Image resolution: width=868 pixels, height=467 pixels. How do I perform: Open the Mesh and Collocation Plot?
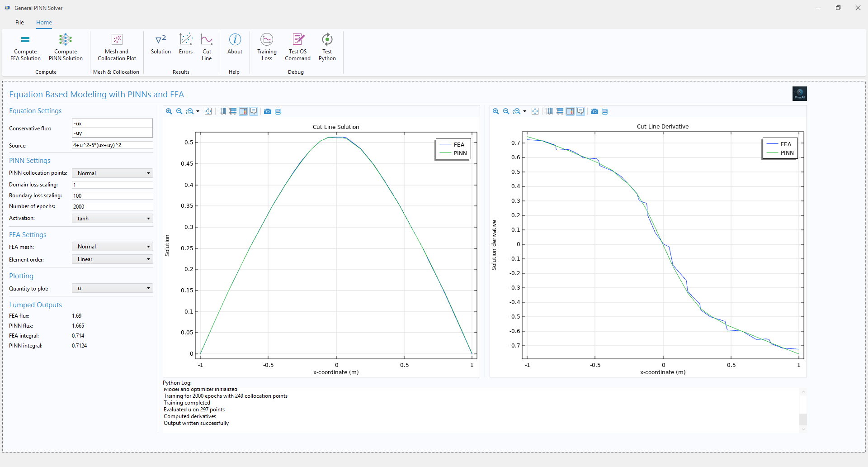click(x=117, y=47)
